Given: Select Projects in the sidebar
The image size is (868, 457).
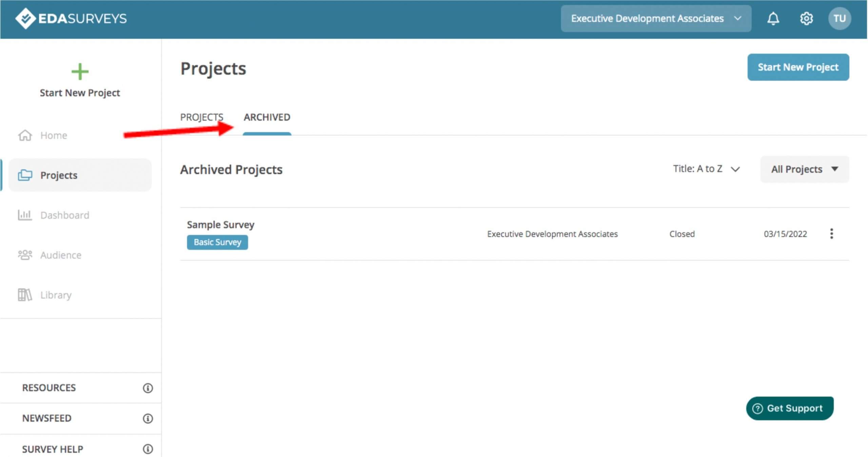Looking at the screenshot, I should [x=80, y=175].
